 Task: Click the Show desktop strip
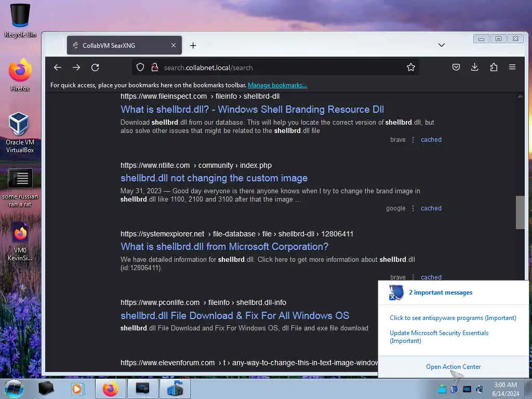coord(529,389)
